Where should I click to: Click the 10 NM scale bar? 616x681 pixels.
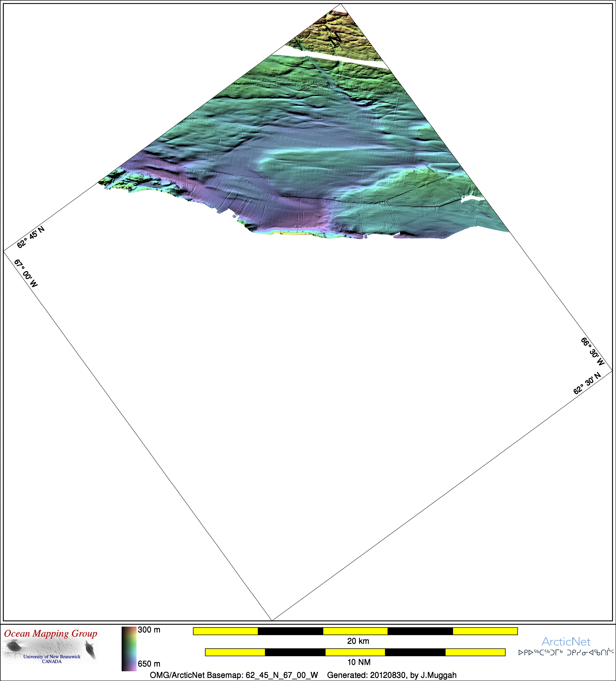(x=355, y=652)
